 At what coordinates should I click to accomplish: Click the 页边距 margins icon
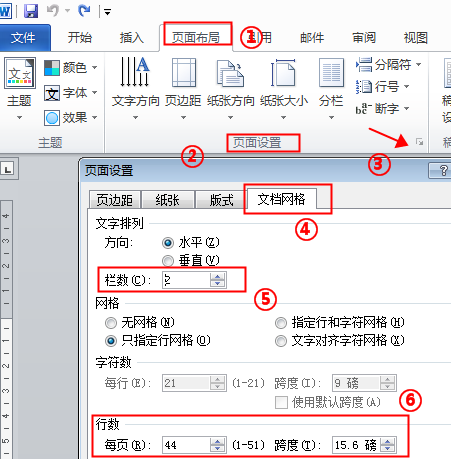[183, 72]
